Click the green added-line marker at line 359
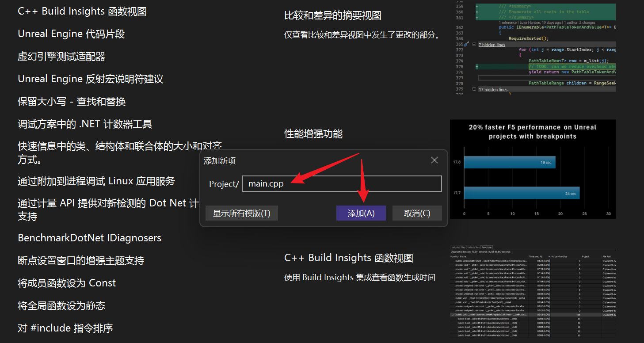Image resolution: width=644 pixels, height=343 pixels. click(476, 6)
